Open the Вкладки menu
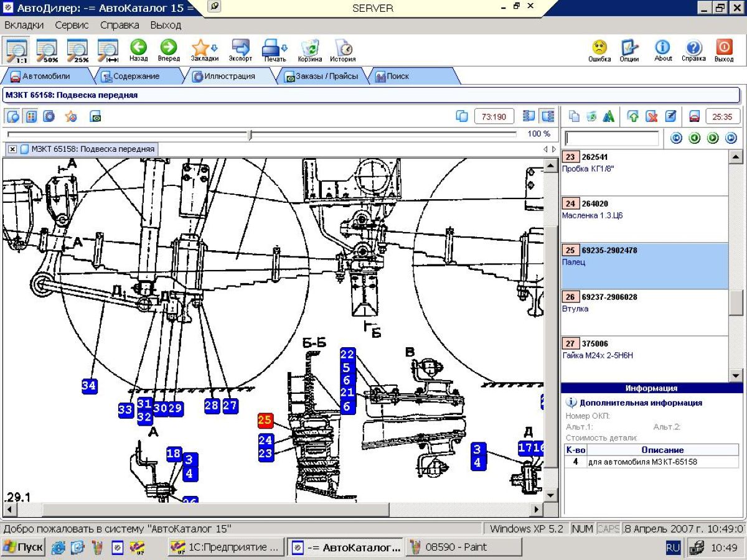747x560 pixels. [24, 25]
